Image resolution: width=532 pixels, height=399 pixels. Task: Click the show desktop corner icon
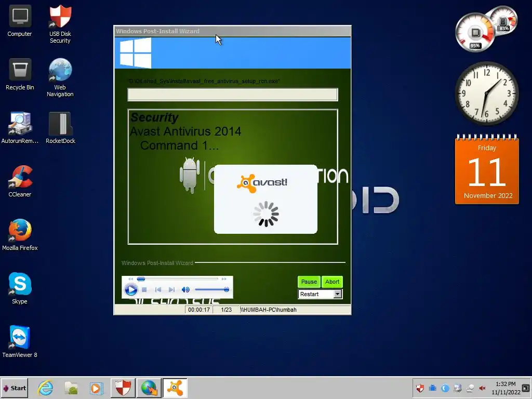[526, 388]
